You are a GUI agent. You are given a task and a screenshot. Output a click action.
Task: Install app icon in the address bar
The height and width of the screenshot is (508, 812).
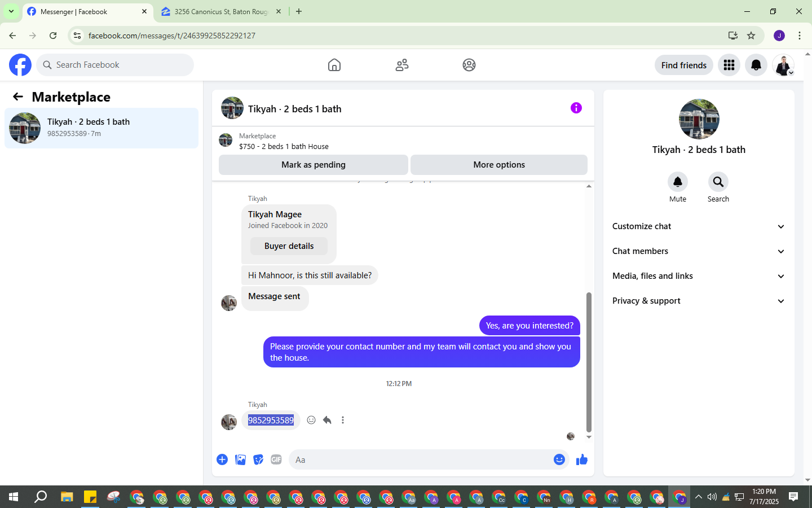tap(733, 36)
